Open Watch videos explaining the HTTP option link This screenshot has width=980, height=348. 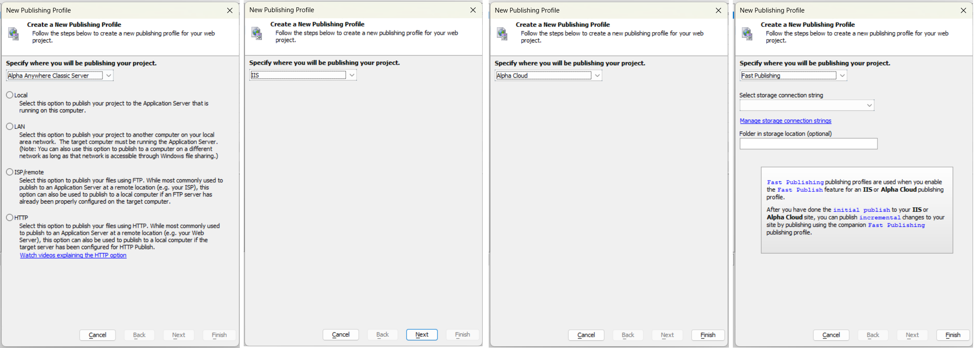click(x=73, y=255)
